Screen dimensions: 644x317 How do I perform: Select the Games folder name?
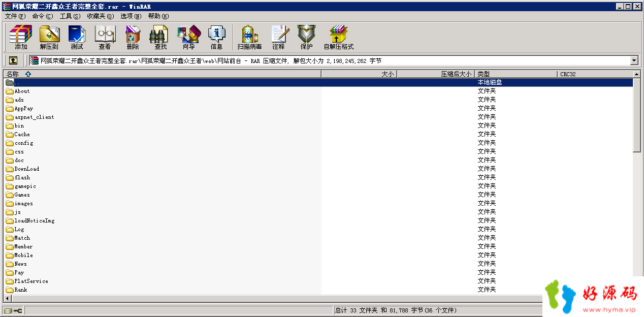click(x=22, y=195)
